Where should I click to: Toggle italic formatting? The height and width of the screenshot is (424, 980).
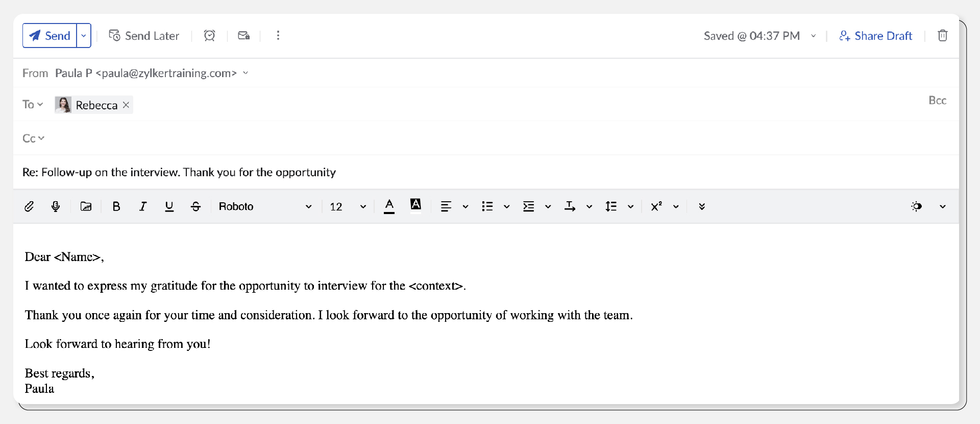tap(143, 206)
